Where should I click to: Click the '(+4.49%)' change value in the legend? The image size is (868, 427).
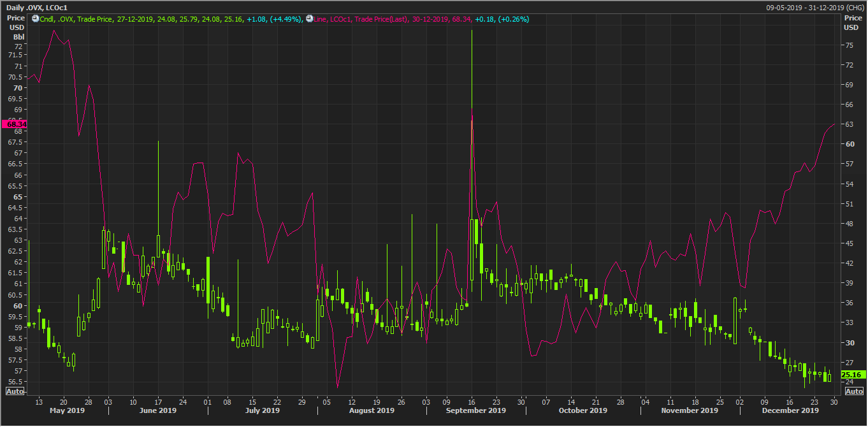click(x=287, y=19)
